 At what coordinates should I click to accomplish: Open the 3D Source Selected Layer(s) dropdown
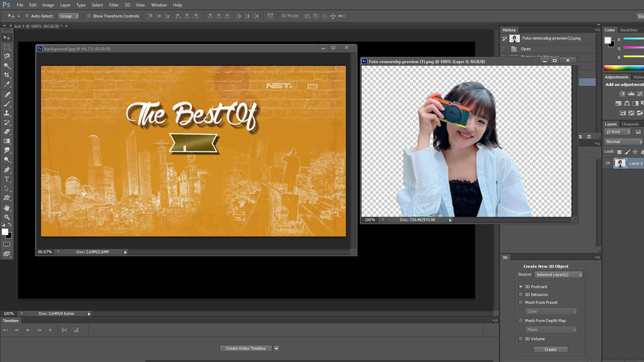pos(558,275)
